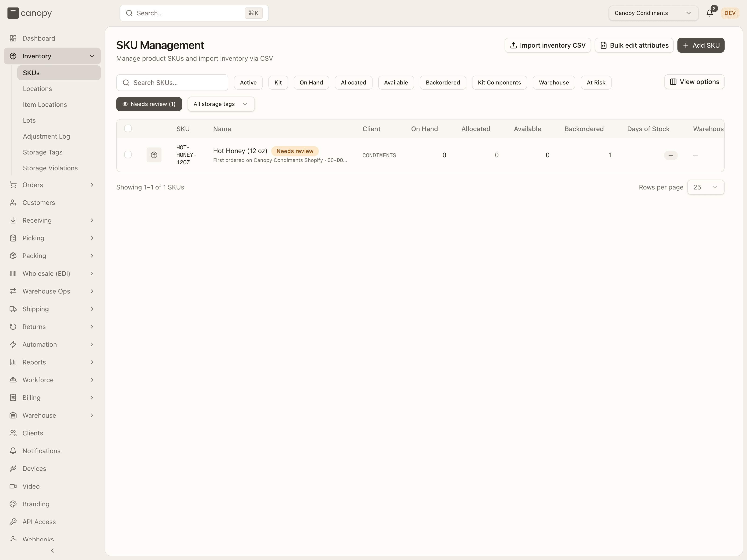Go to Storage Tags in sidebar

(x=42, y=152)
